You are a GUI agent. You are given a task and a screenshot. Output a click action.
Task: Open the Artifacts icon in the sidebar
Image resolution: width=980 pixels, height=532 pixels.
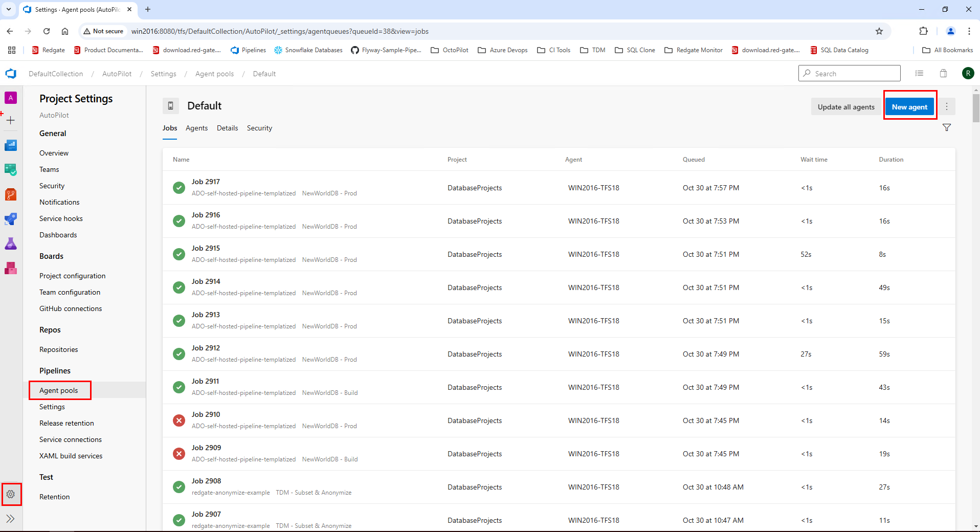click(x=11, y=268)
